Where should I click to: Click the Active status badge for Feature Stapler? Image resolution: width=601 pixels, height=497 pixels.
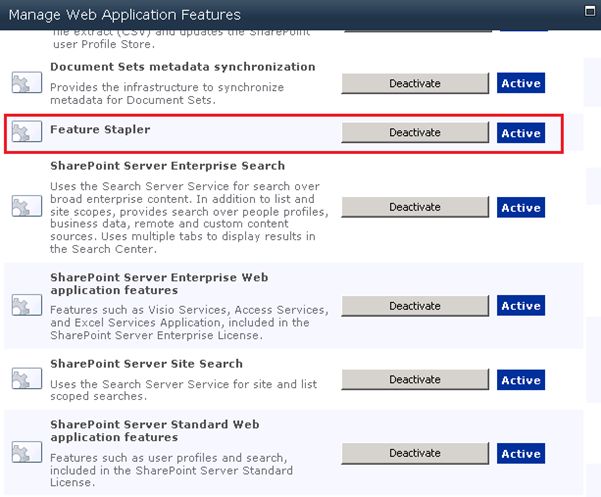pyautogui.click(x=521, y=133)
